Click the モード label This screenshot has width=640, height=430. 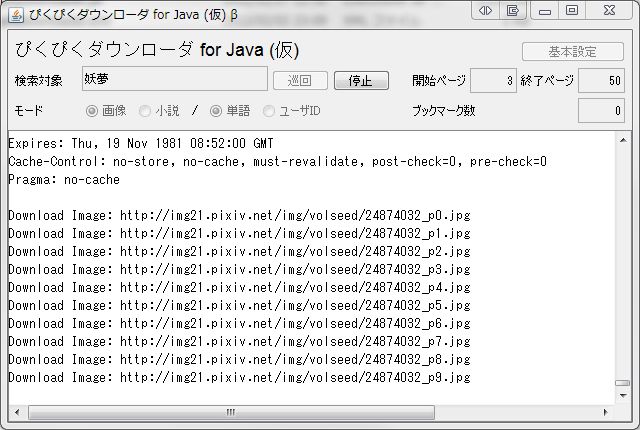coord(29,111)
